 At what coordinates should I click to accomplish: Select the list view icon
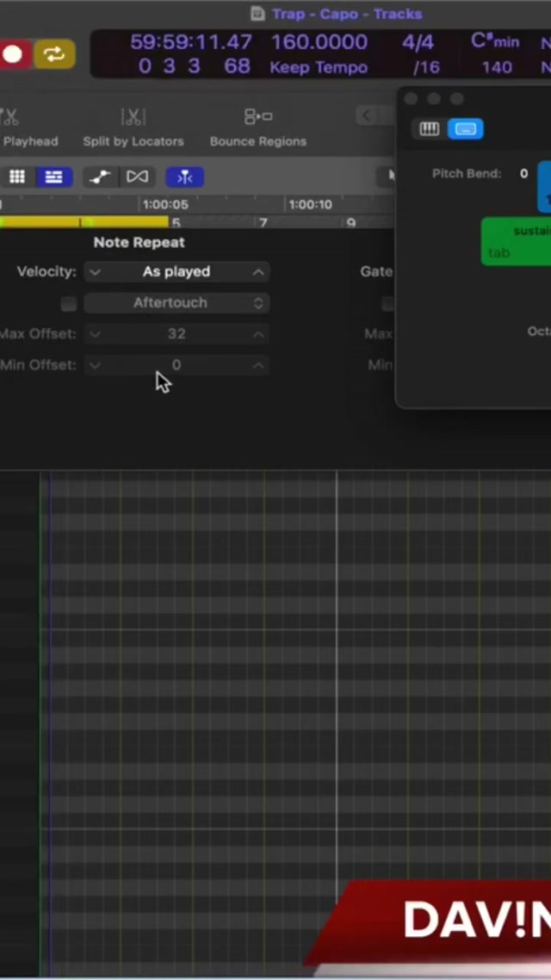[x=53, y=177]
